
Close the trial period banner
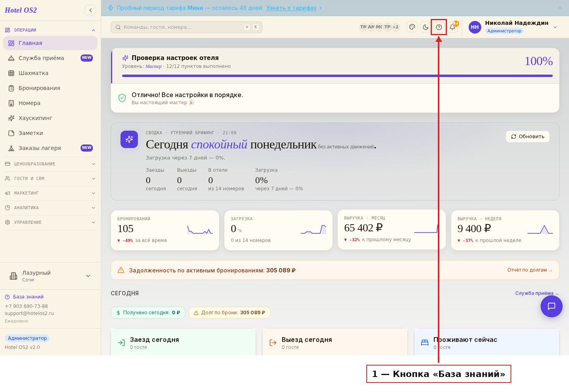point(560,8)
